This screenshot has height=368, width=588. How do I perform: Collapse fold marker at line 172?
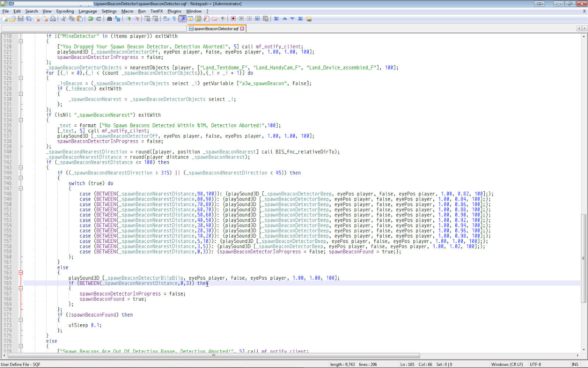coord(21,320)
